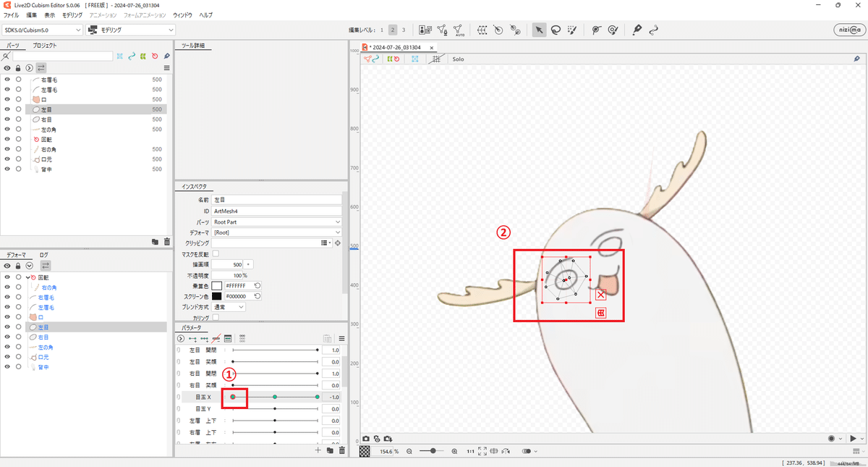Open the parts panel hamburger menu
The width and height of the screenshot is (868, 467).
(167, 67)
